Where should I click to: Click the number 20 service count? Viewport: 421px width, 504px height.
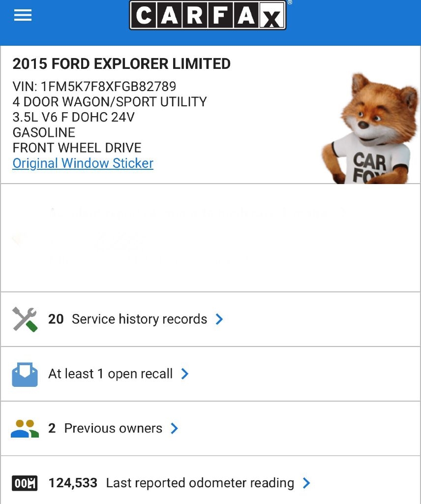point(56,319)
